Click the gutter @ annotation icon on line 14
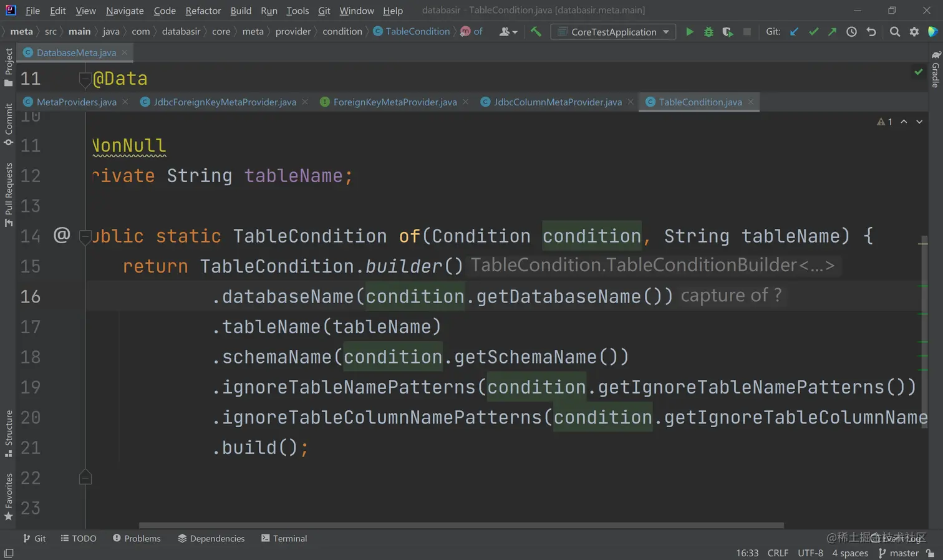This screenshot has width=943, height=560. [62, 235]
